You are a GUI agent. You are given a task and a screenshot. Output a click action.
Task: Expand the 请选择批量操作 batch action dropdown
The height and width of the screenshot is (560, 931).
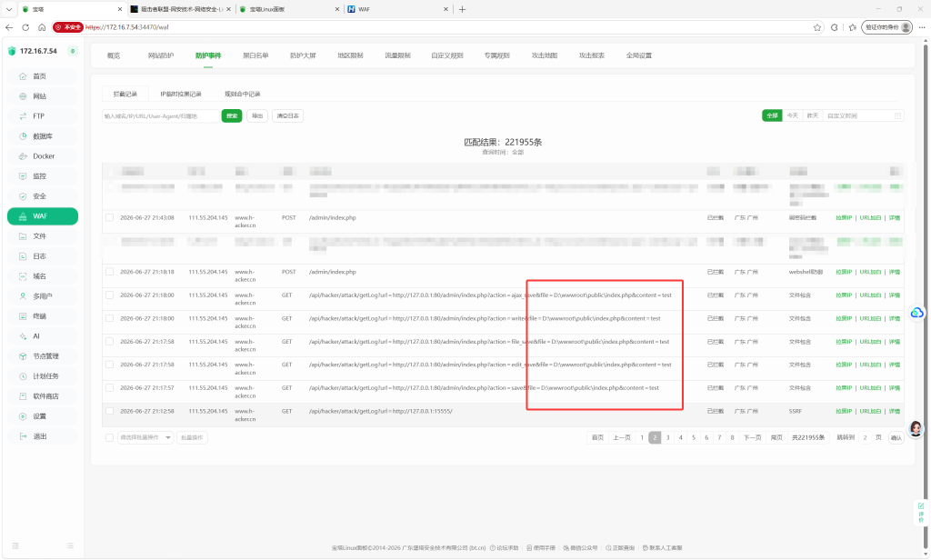coord(145,437)
